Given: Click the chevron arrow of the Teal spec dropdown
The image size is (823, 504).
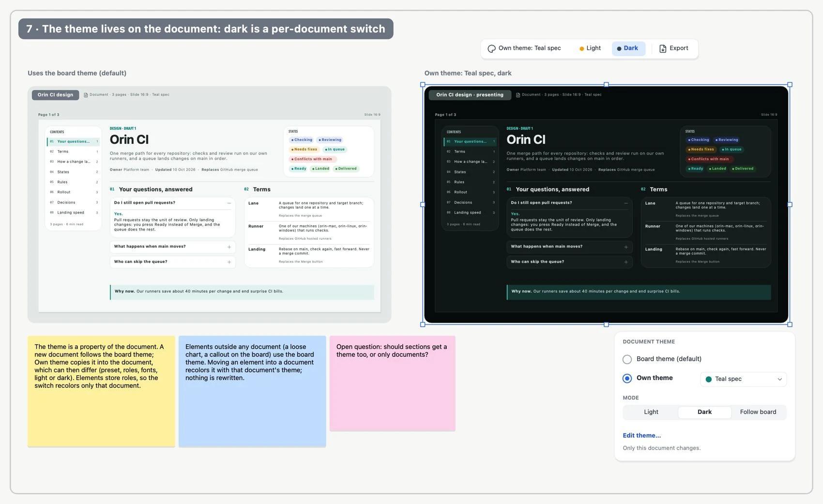Looking at the screenshot, I should (x=779, y=379).
